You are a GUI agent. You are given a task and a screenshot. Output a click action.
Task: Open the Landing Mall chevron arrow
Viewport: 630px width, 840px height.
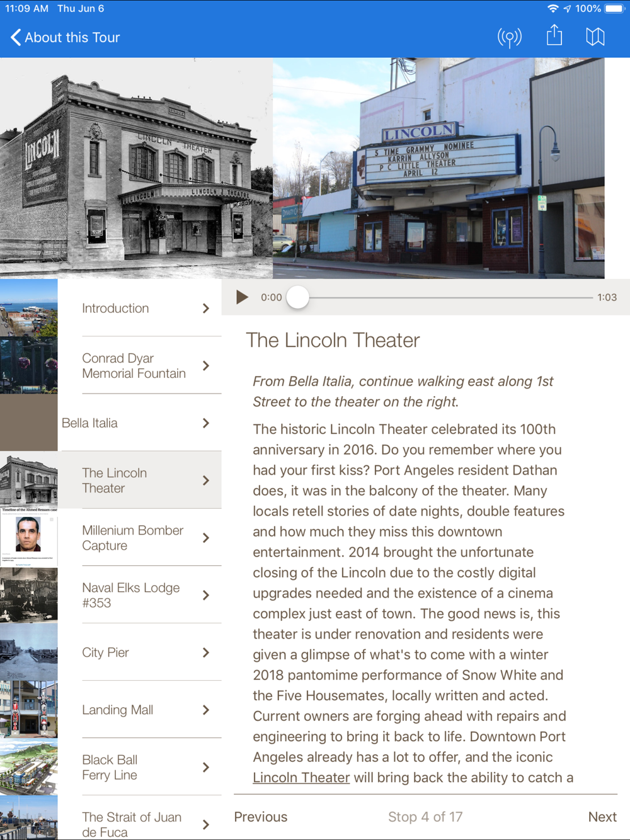206,710
